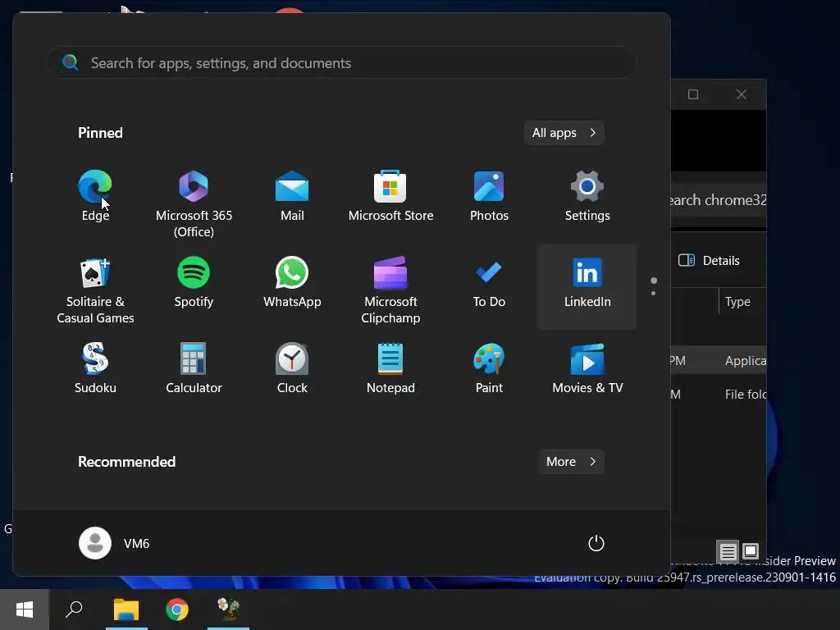Open Paint

[489, 368]
